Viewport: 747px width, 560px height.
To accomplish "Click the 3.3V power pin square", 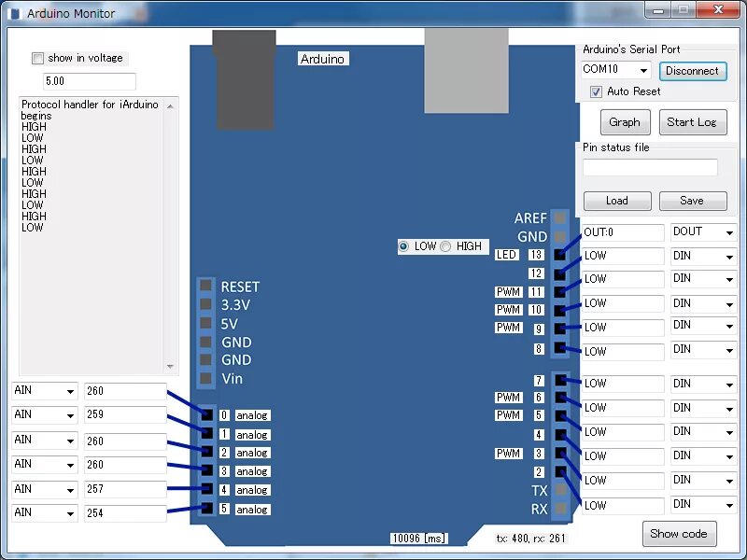I will click(x=205, y=304).
